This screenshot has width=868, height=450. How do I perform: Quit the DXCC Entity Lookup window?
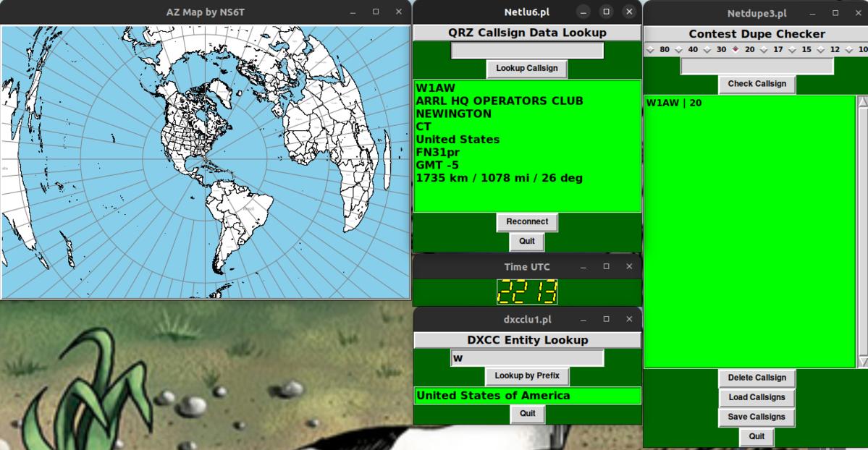click(527, 414)
